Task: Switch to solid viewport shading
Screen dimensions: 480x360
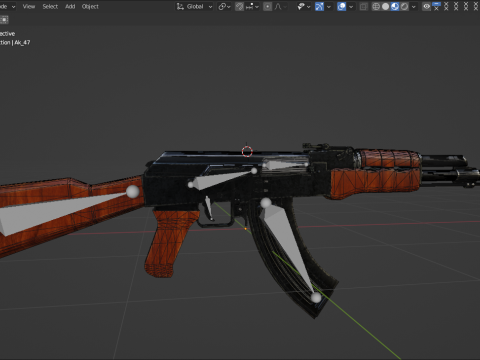Action: click(385, 6)
